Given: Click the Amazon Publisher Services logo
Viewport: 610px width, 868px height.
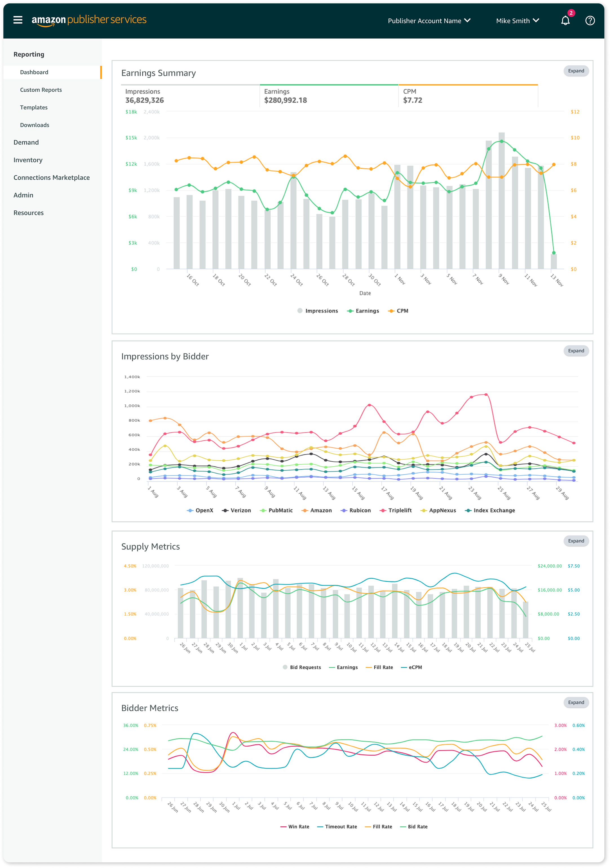Looking at the screenshot, I should click(x=89, y=20).
